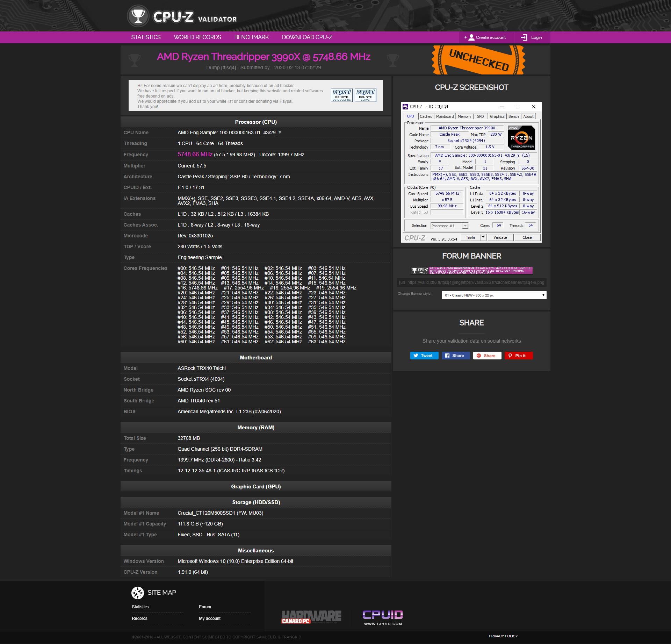Click the Hardware Canard PC logo
Viewport: 671px width, 644px height.
[311, 617]
